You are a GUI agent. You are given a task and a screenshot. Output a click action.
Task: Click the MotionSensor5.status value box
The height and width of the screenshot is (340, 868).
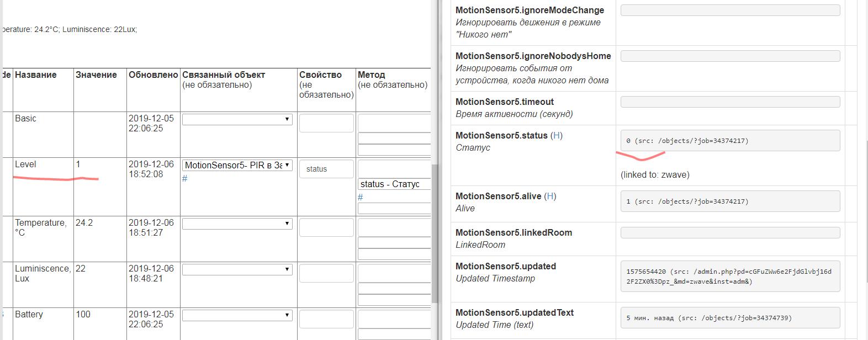(x=730, y=141)
